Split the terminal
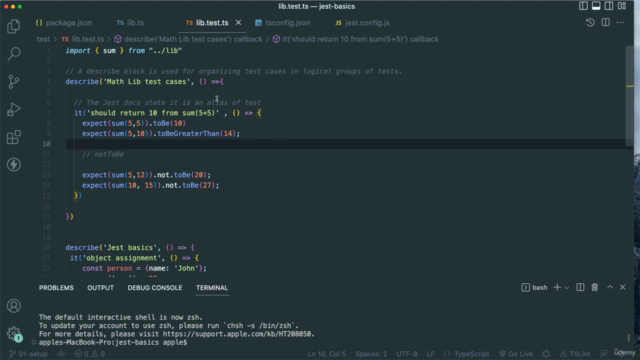This screenshot has width=640, height=360. [x=580, y=287]
